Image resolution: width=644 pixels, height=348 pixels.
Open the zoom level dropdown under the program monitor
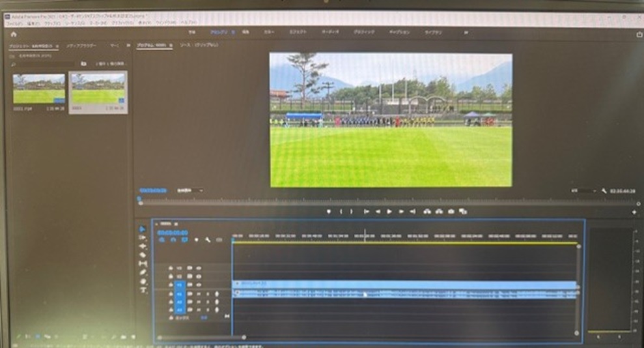tap(189, 191)
